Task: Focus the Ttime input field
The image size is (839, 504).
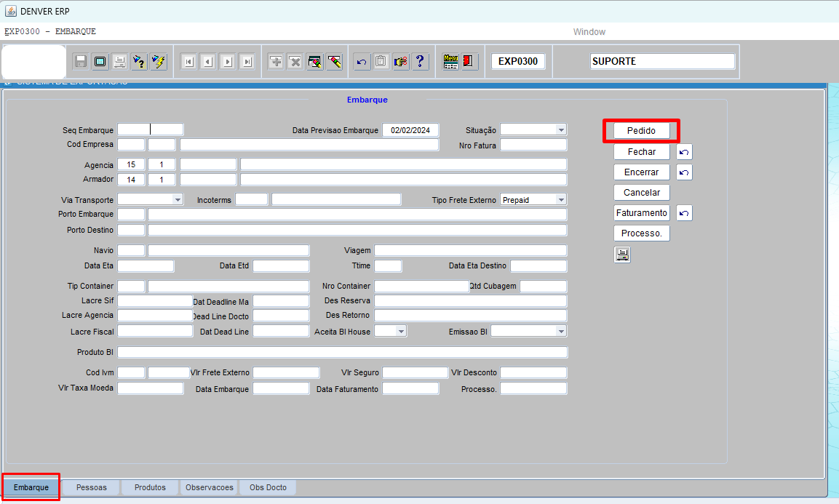Action: [388, 265]
